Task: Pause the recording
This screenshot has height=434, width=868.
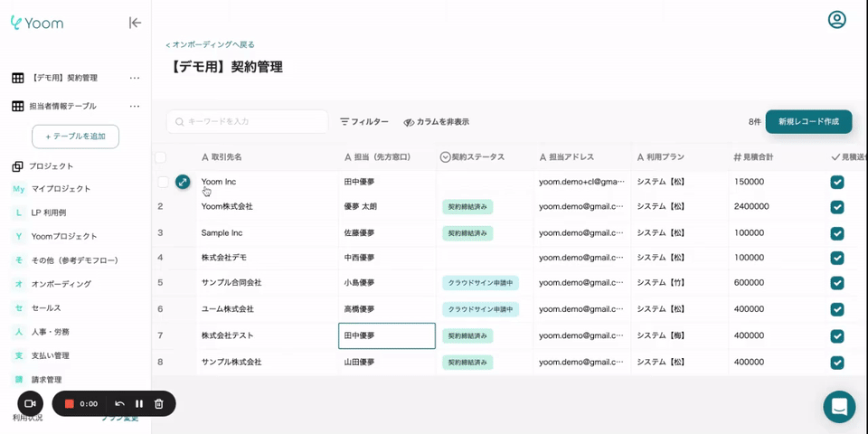Action: click(139, 404)
